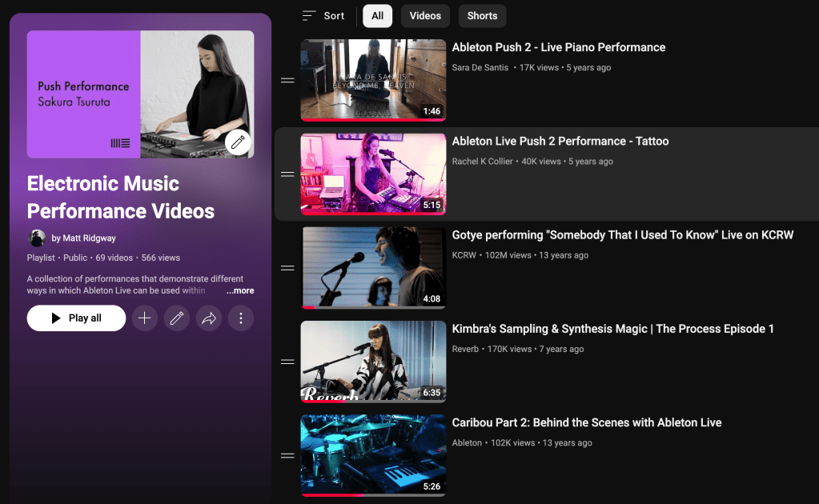Click drag handle beside Caribou Part 2 video
The width and height of the screenshot is (819, 504).
tap(287, 455)
